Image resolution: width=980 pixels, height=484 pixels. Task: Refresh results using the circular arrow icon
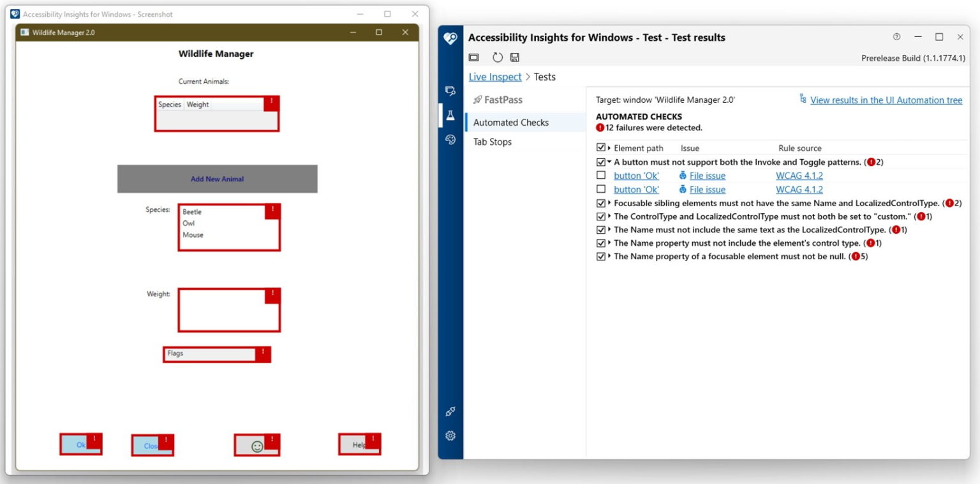[497, 57]
